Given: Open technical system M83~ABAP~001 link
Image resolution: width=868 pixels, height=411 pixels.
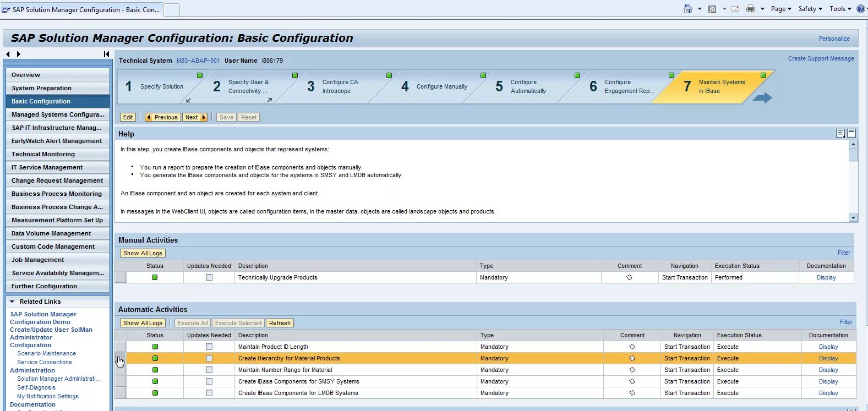Looking at the screenshot, I should [198, 61].
